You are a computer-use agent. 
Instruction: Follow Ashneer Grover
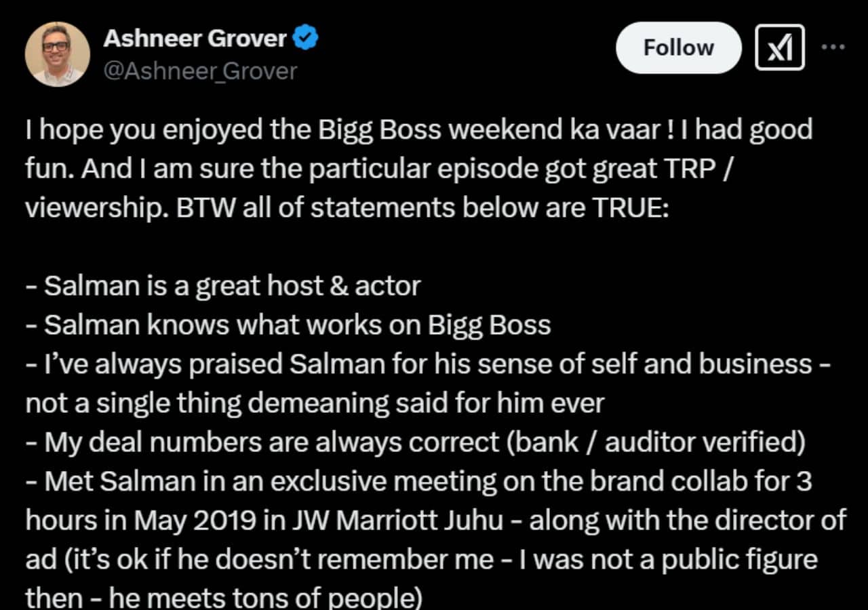pos(678,47)
